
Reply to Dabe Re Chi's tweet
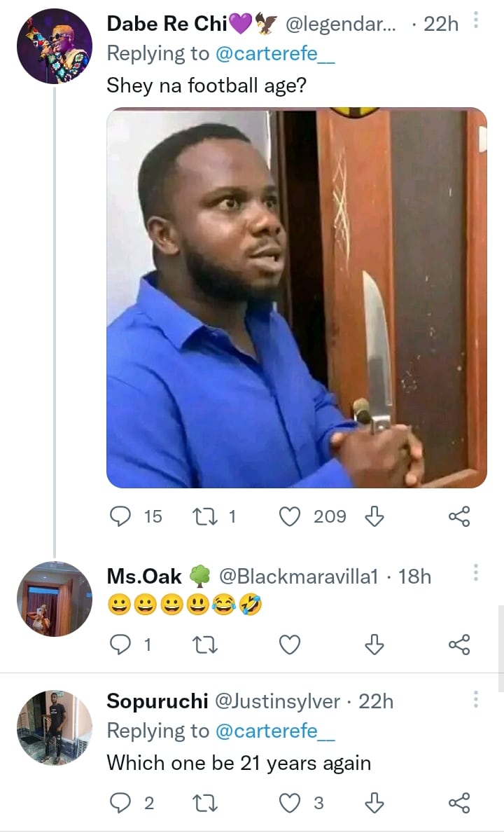(x=121, y=517)
